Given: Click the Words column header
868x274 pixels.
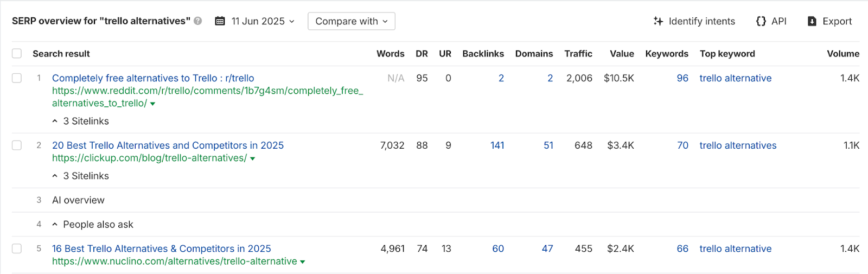Looking at the screenshot, I should pyautogui.click(x=391, y=54).
